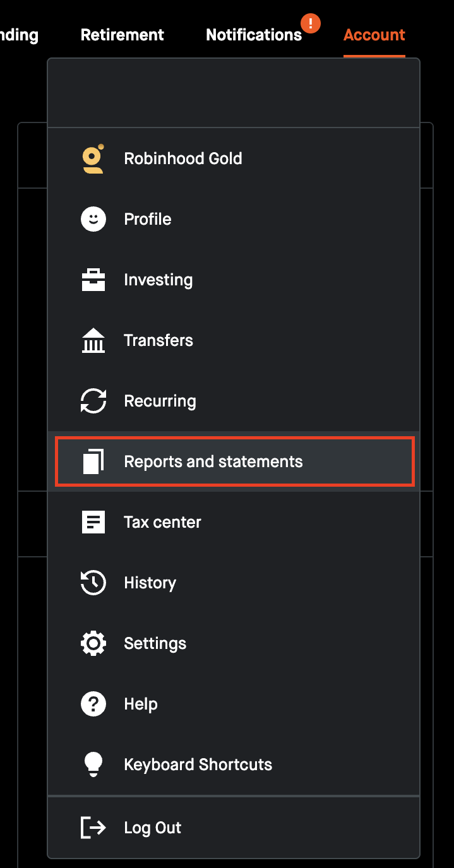Open History via the clock icon
This screenshot has width=454, height=868.
point(93,583)
